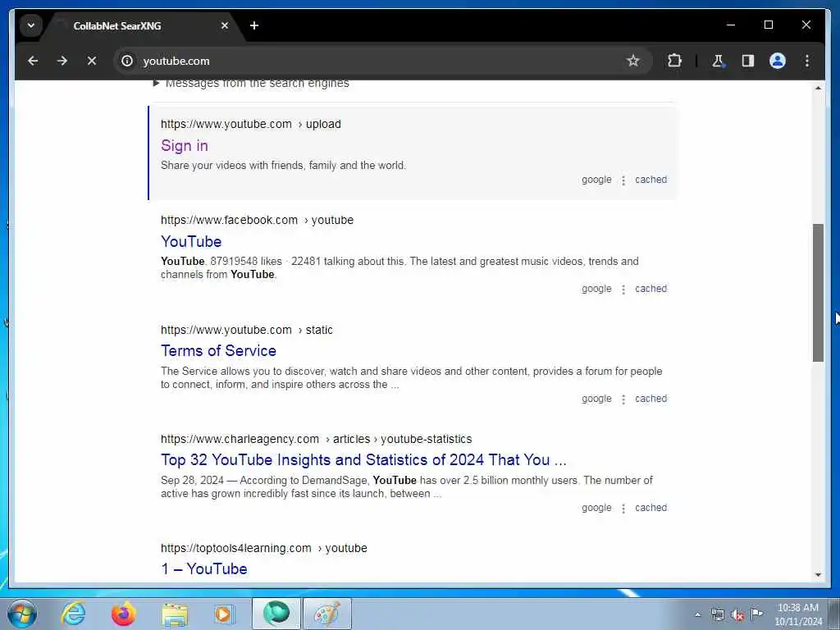Open Top 32 YouTube Insights result

363,460
